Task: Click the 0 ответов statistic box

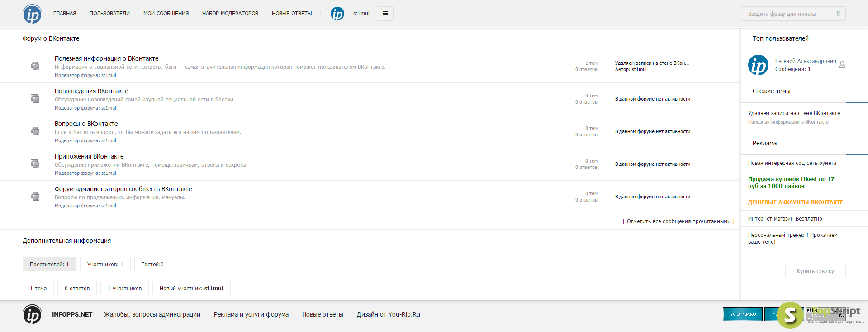Action: click(77, 288)
